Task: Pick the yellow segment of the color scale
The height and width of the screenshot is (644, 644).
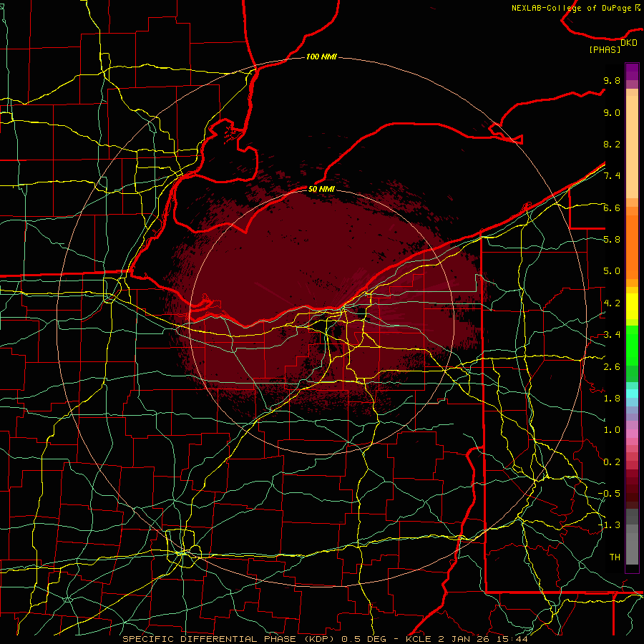Action: pos(632,306)
